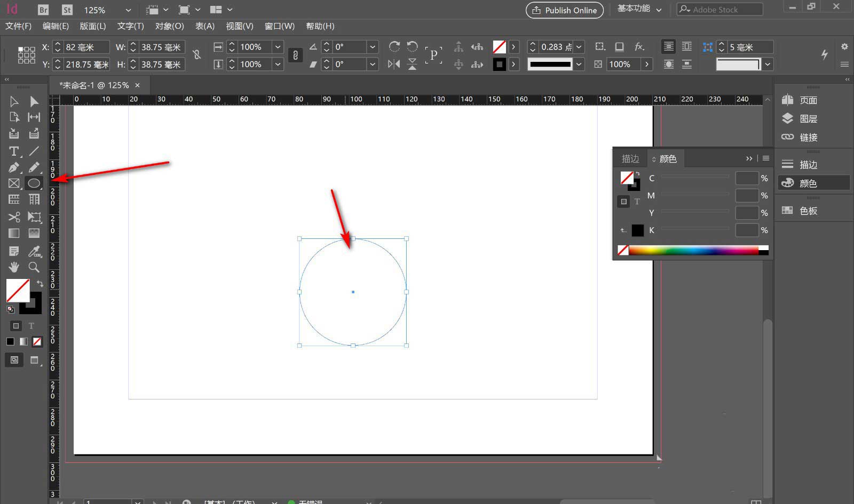Open the stroke weight 0.283 dropdown

pos(579,47)
